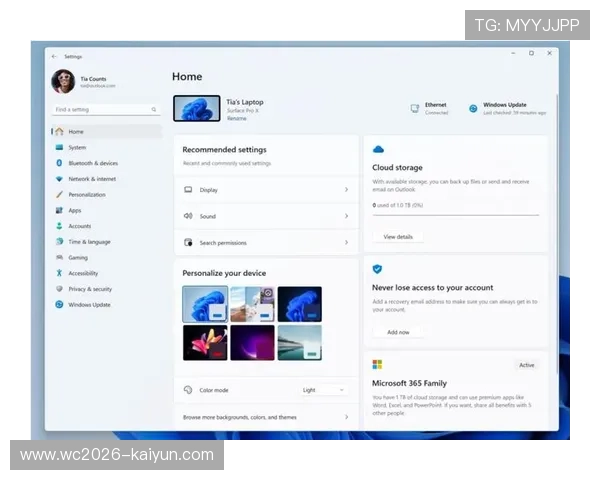
Task: Open the Personalization category
Action: pyautogui.click(x=86, y=195)
